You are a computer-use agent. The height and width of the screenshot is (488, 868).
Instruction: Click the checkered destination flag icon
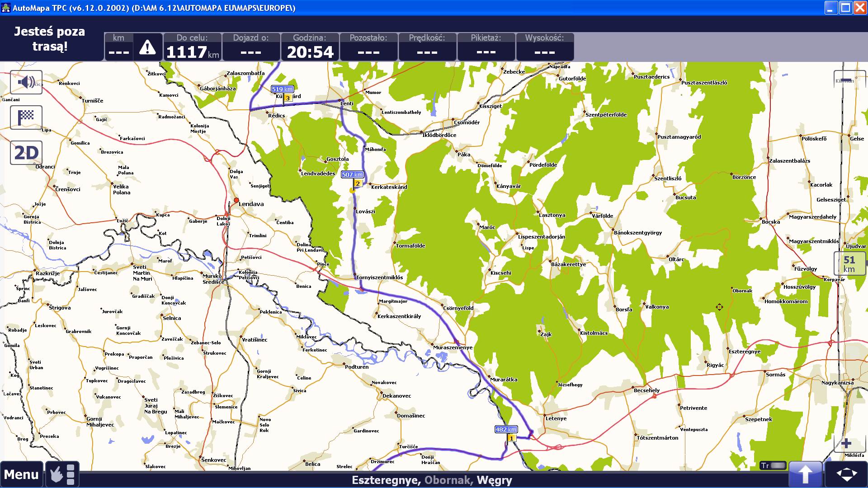[26, 117]
